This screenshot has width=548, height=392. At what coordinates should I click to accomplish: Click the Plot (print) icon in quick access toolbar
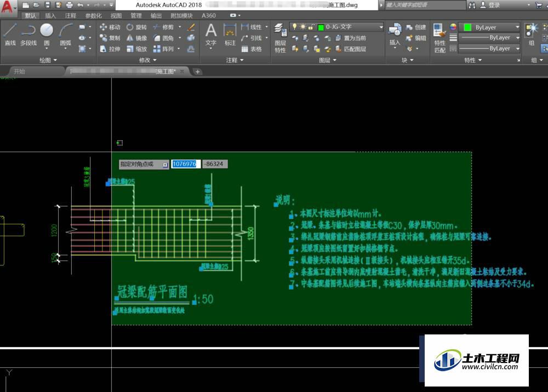pyautogui.click(x=70, y=5)
